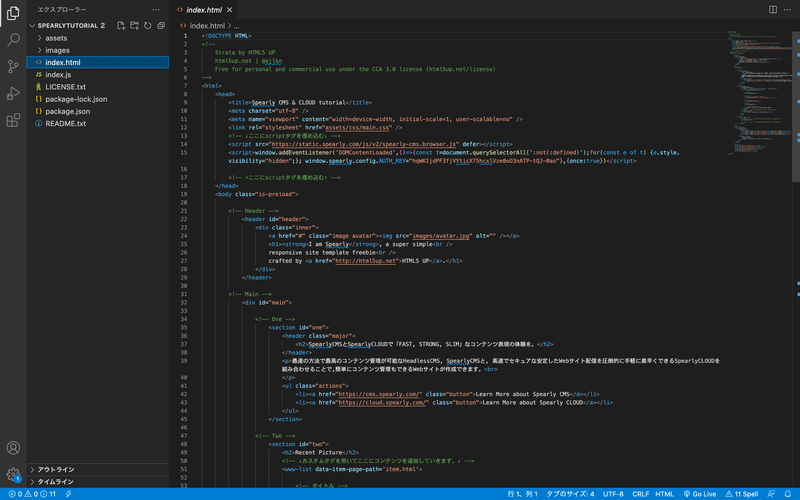Click the エクスプローラー panel title
800x500 pixels.
coord(62,10)
